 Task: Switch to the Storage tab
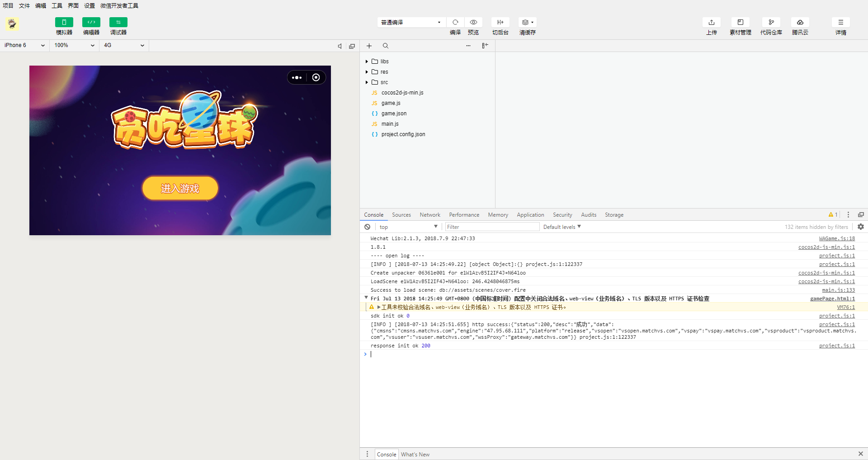pos(614,215)
